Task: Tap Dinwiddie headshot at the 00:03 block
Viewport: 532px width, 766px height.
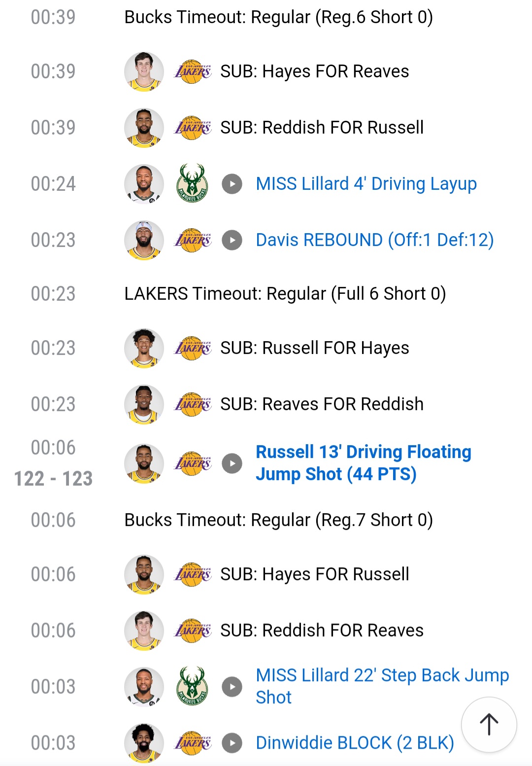Action: [x=144, y=743]
